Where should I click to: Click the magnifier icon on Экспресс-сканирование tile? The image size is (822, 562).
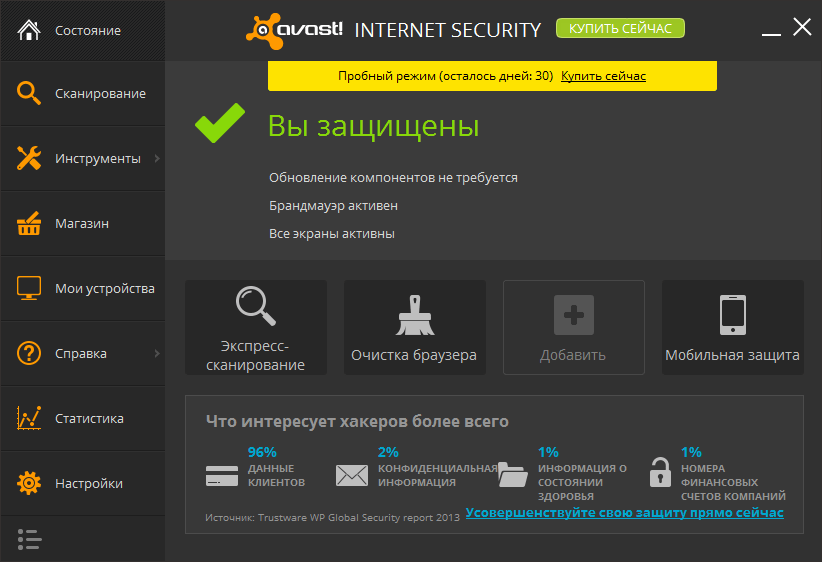[256, 306]
